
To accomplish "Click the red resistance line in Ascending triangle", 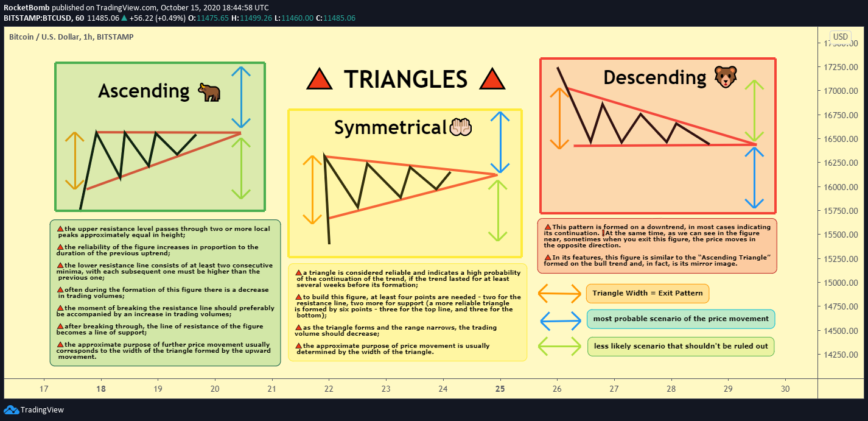I will tap(168, 132).
